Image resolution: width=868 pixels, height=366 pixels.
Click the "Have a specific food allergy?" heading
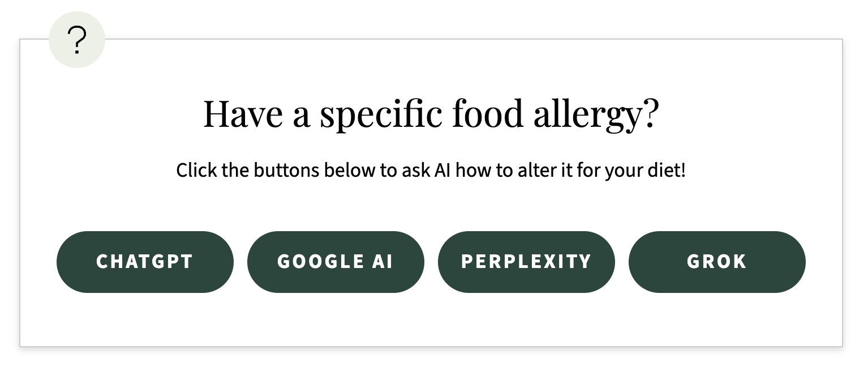click(431, 113)
